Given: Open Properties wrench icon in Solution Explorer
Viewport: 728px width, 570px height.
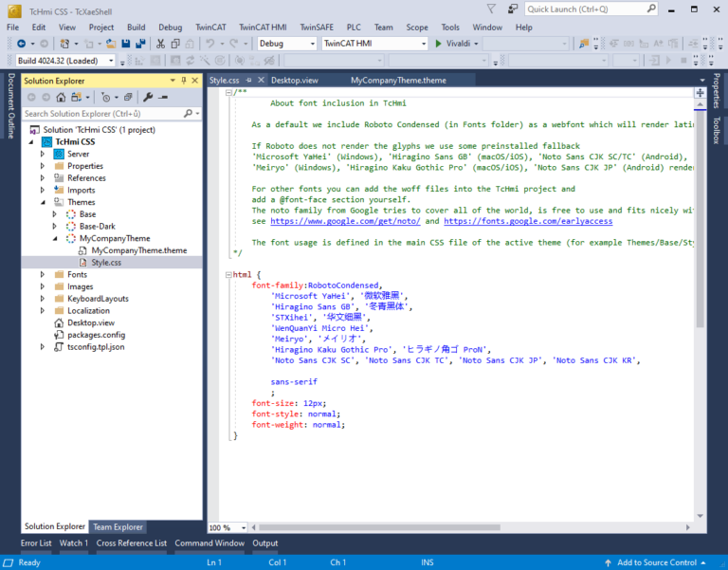Looking at the screenshot, I should pyautogui.click(x=149, y=97).
